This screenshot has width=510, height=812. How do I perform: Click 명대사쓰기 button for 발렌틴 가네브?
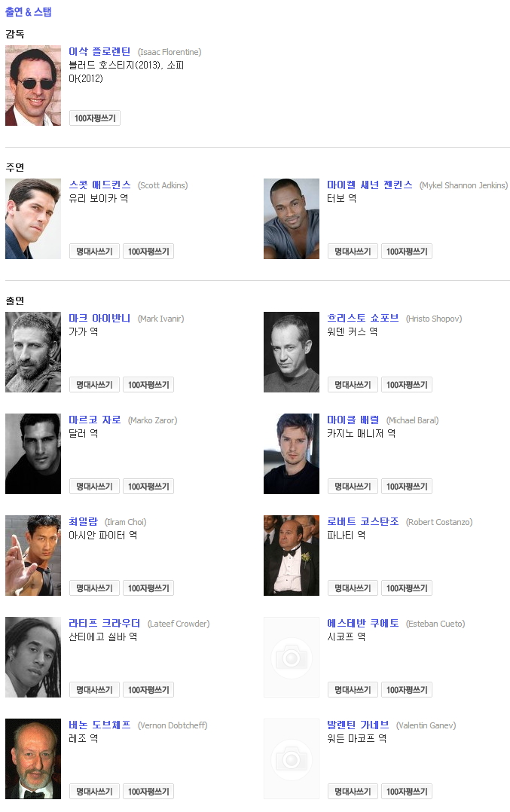coord(353,791)
